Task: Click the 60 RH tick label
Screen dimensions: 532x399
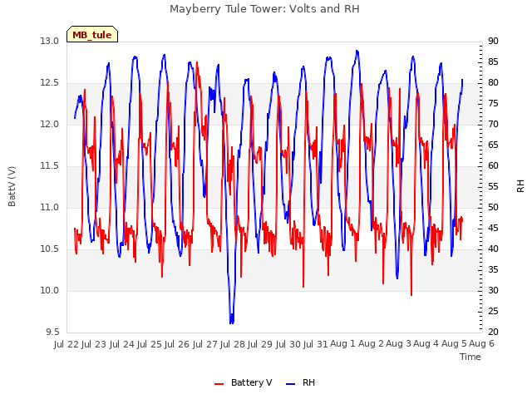Action: pyautogui.click(x=493, y=166)
